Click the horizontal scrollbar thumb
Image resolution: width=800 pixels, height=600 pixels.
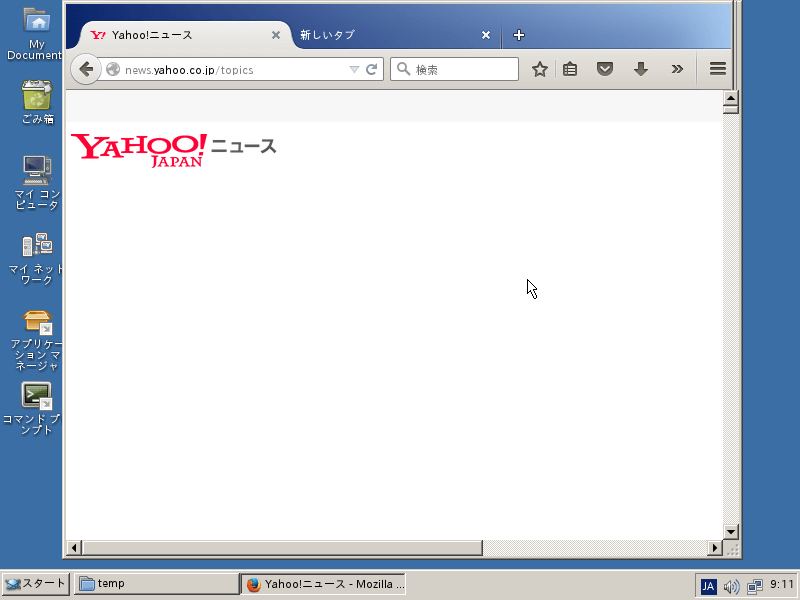tap(282, 548)
